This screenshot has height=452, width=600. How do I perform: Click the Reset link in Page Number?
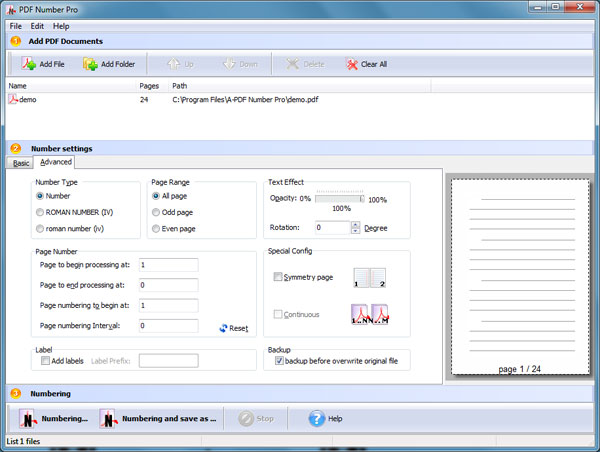(234, 328)
